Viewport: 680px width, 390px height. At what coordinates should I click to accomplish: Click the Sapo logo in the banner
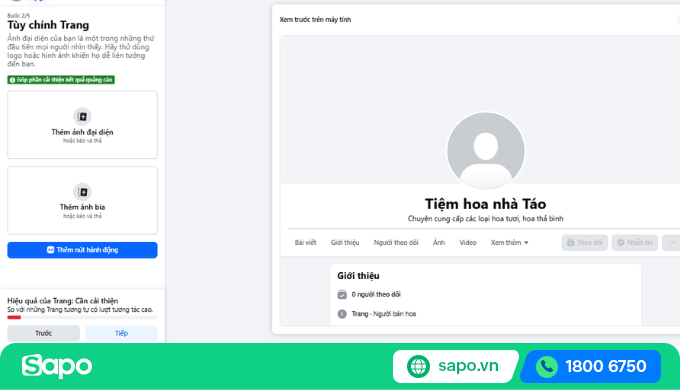[57, 366]
